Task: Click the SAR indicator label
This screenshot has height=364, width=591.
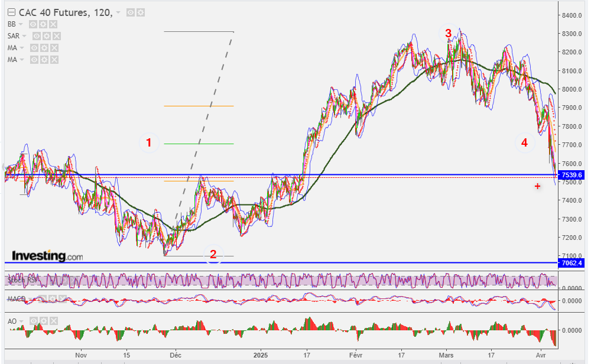Action: tap(14, 36)
